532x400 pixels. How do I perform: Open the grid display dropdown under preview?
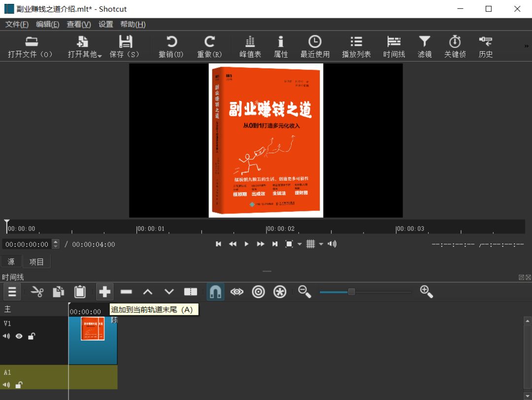[x=321, y=244]
